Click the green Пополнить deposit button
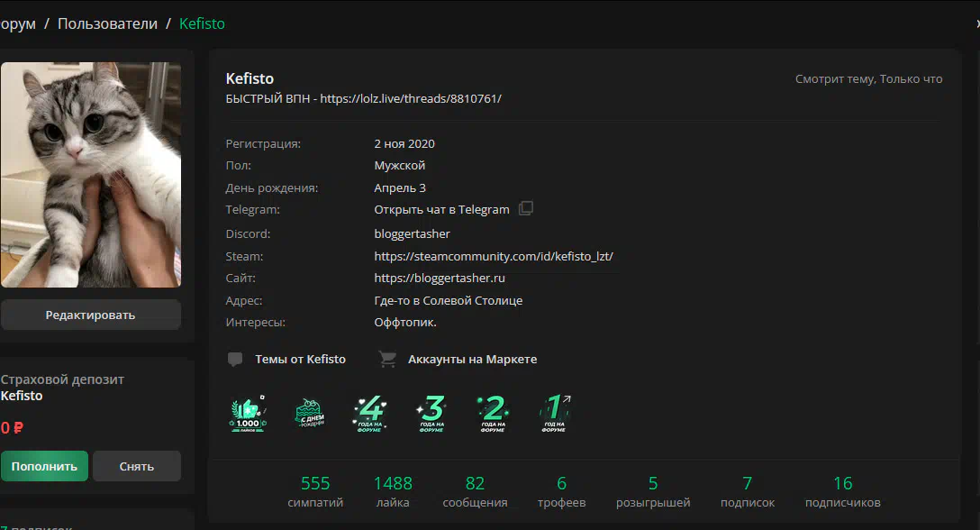980x530 pixels. [44, 466]
